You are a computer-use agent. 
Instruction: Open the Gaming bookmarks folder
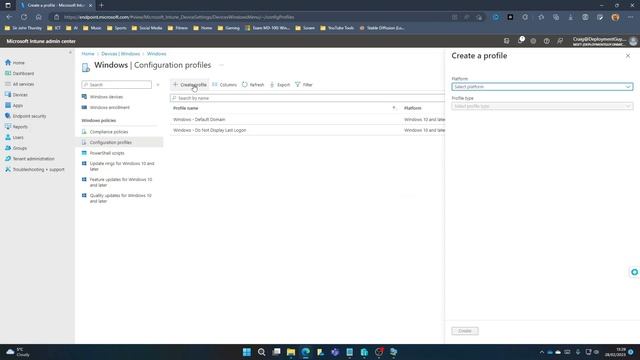pyautogui.click(x=229, y=28)
